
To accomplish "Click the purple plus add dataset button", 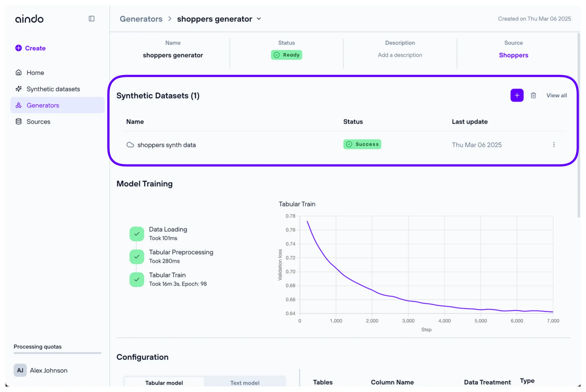I will point(517,95).
